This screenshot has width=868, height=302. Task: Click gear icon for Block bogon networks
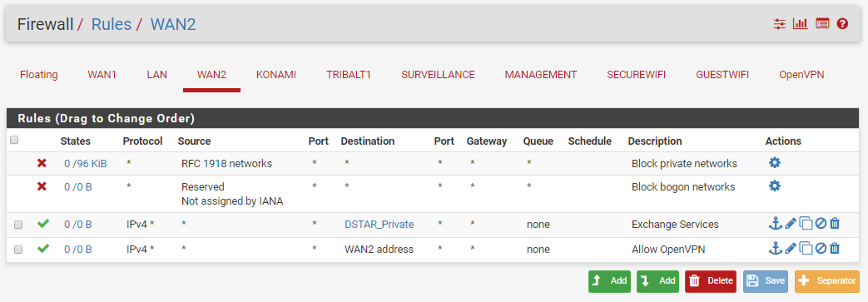pyautogui.click(x=775, y=186)
